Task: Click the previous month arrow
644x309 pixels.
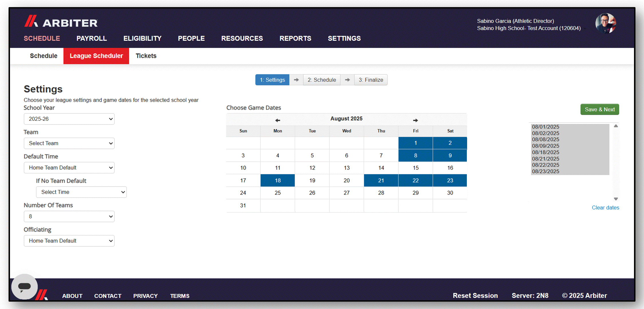Action: tap(277, 120)
